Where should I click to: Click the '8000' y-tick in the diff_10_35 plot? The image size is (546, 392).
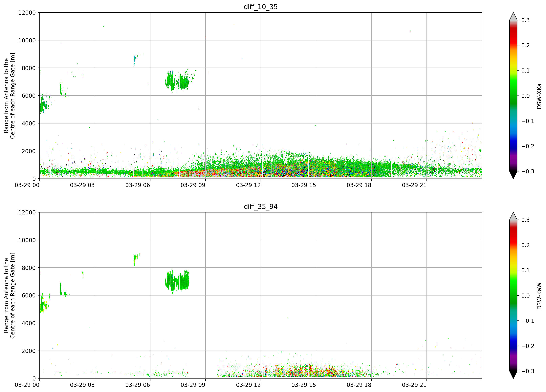click(29, 68)
